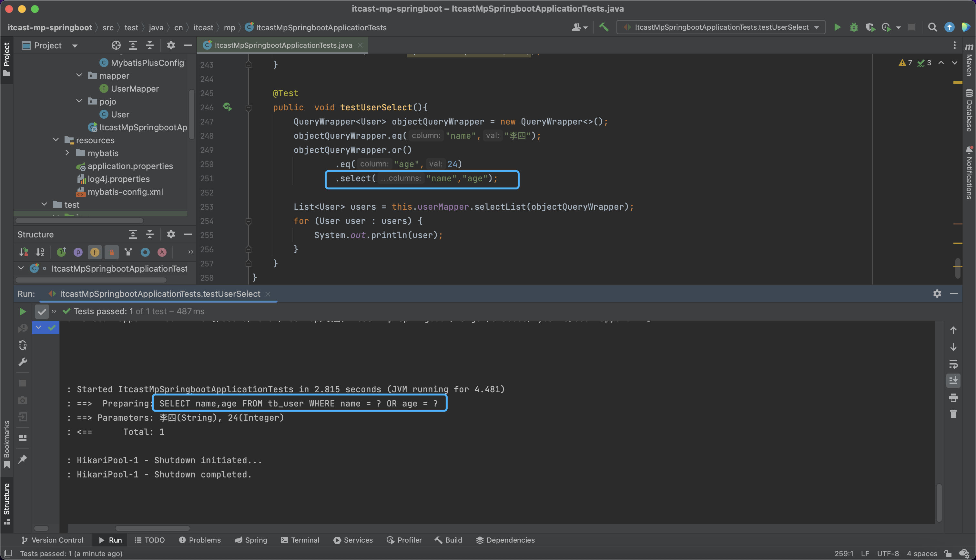
Task: Expand the mybatis folder
Action: [x=67, y=153]
